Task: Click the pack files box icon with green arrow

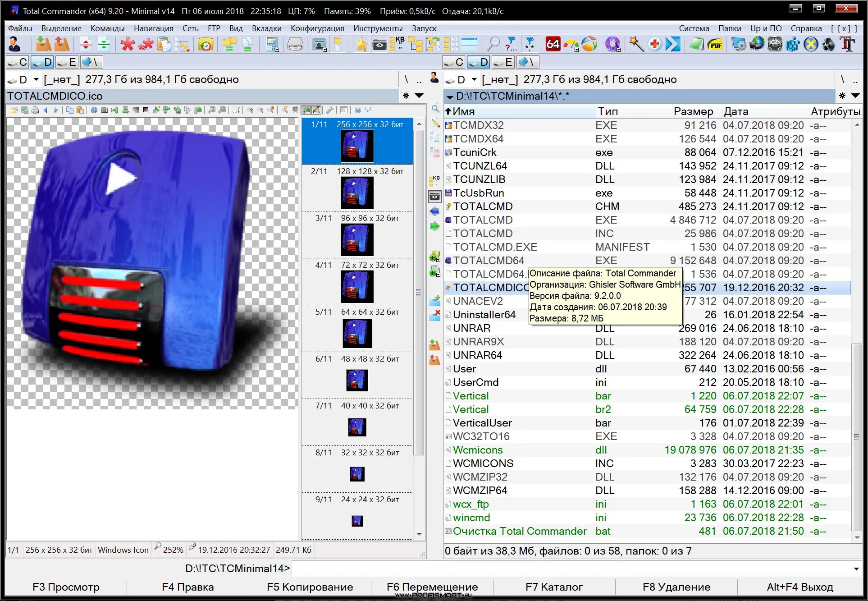Action: (43, 44)
